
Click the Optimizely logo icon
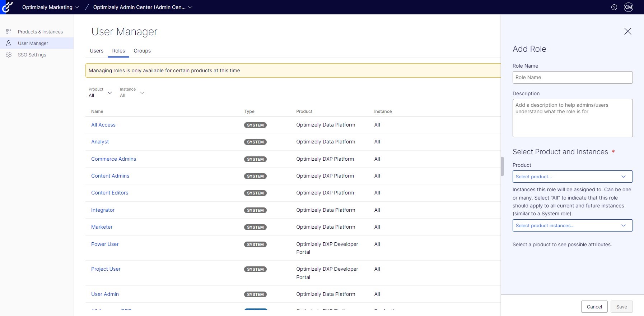click(x=7, y=7)
